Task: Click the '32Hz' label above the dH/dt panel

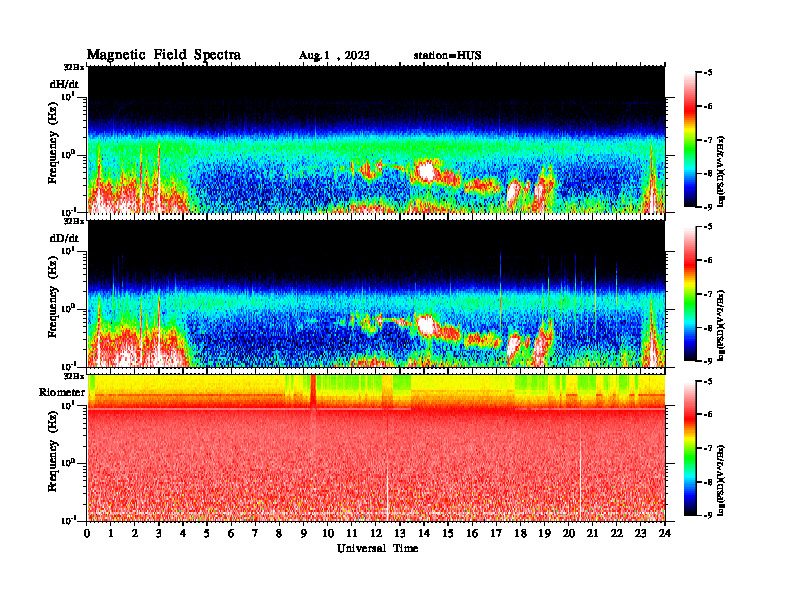Action: point(74,67)
